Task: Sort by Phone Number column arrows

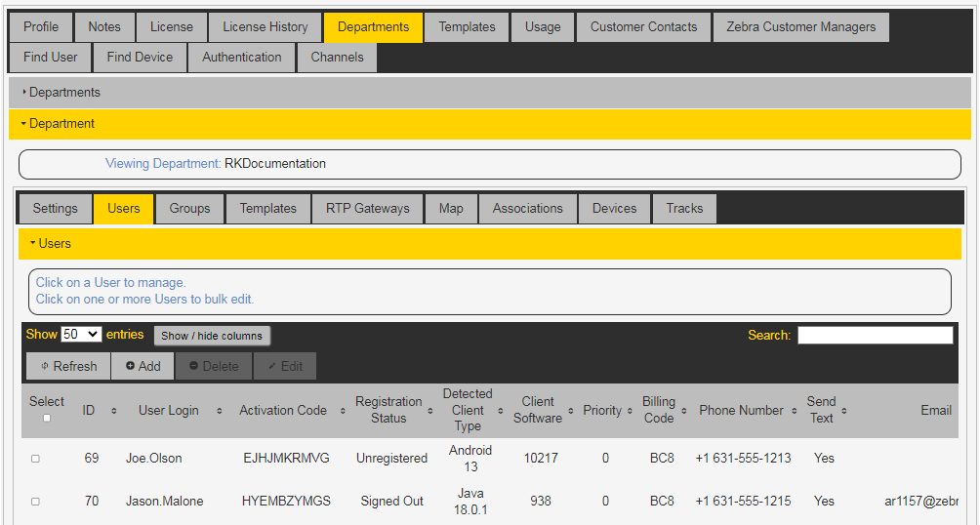Action: 794,411
